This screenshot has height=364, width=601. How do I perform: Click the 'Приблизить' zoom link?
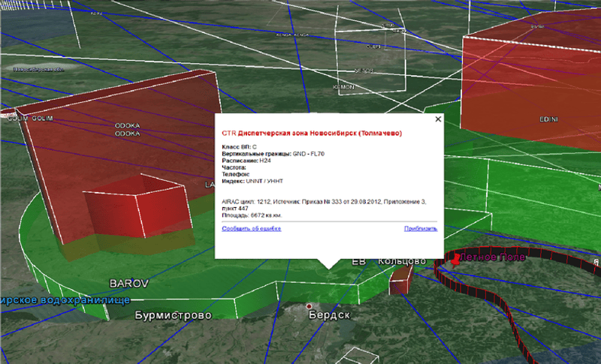[420, 228]
